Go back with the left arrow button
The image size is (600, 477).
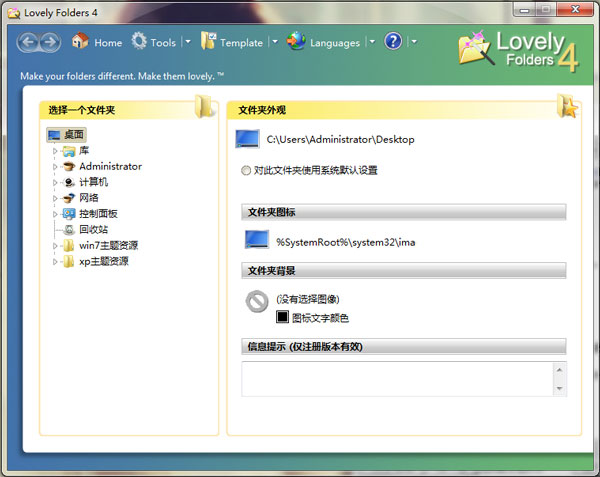click(28, 42)
